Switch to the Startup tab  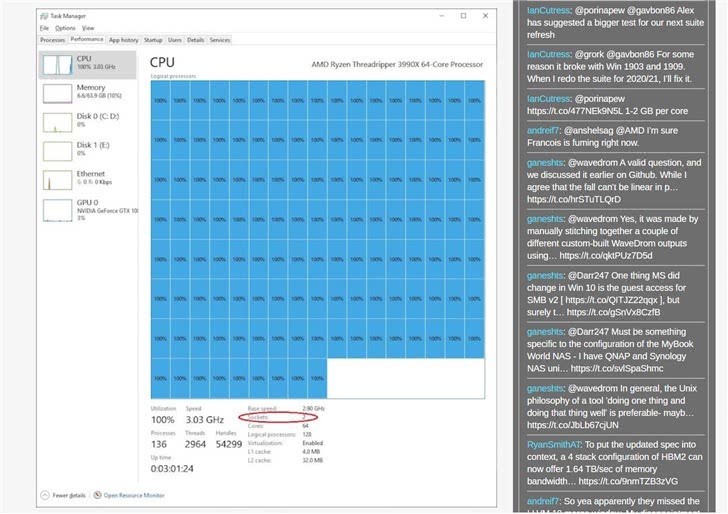pyautogui.click(x=153, y=40)
